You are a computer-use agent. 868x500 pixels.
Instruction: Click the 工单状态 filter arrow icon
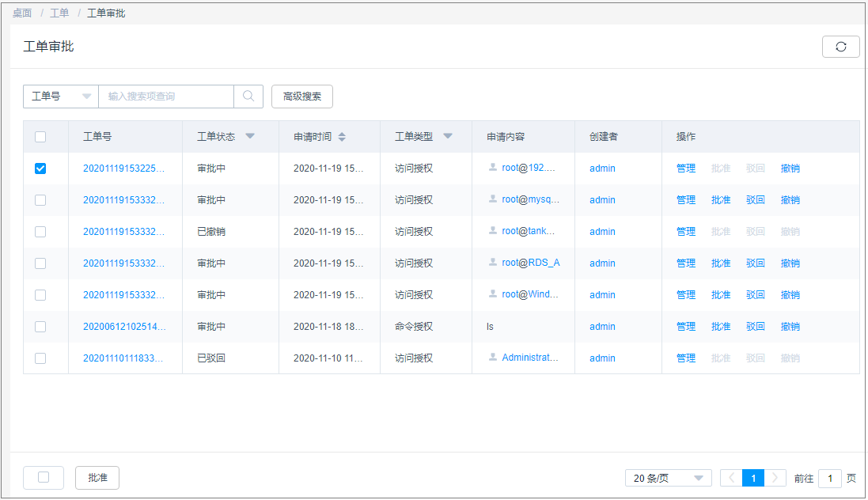[x=250, y=136]
